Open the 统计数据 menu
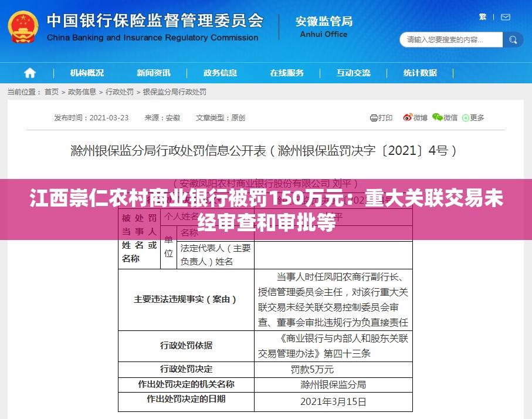The width and height of the screenshot is (532, 419). point(420,73)
